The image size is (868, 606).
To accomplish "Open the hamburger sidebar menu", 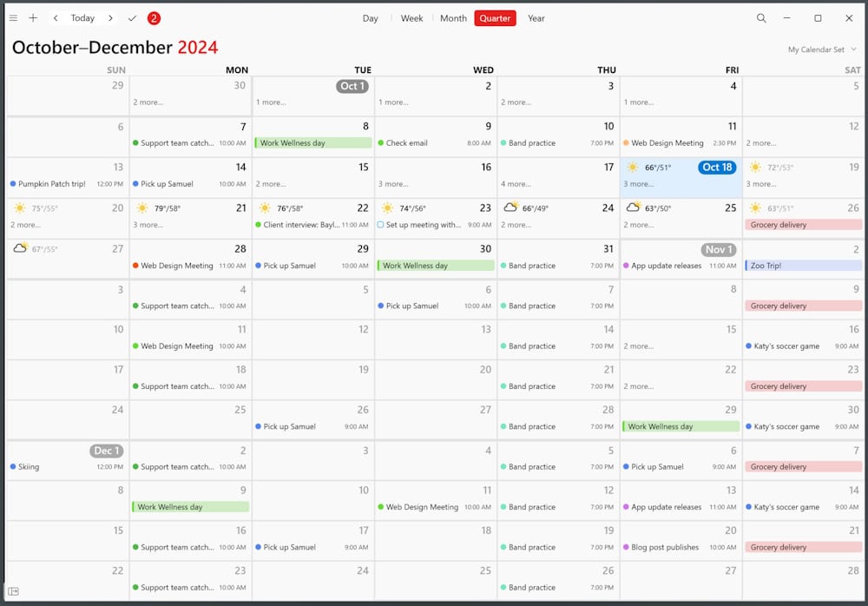I will (x=13, y=18).
